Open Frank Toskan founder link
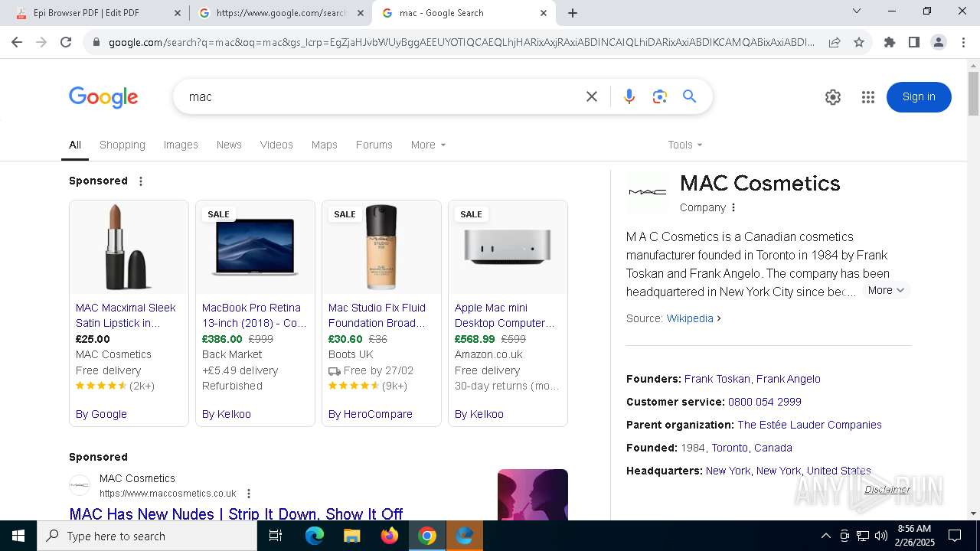 (717, 379)
